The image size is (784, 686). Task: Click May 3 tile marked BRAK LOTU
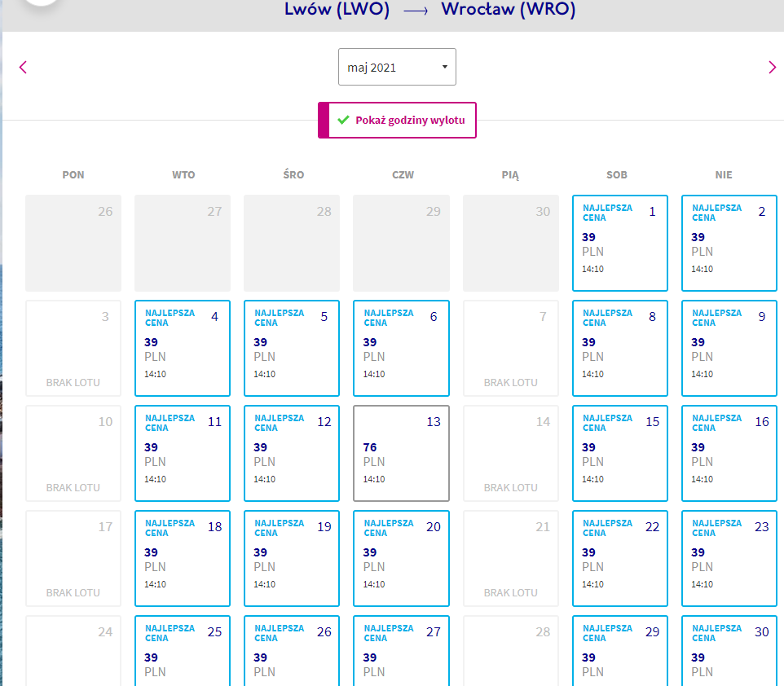[73, 348]
